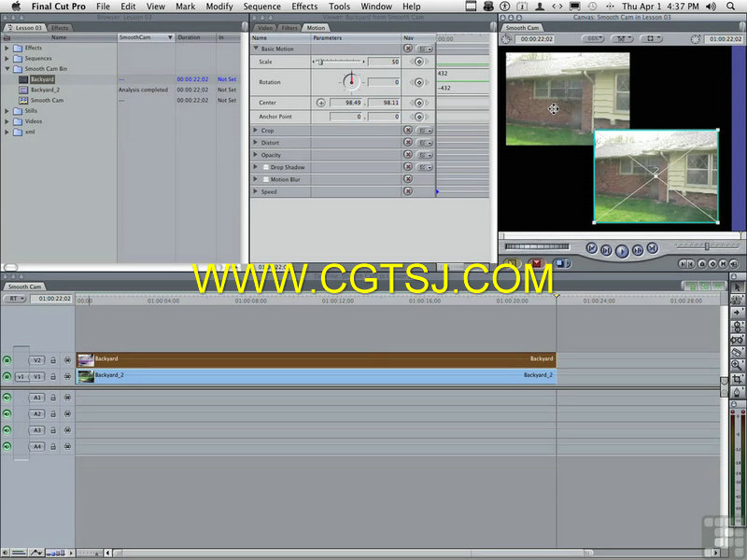Click the Center point crosshair button
Viewport: 747px width, 560px height.
click(321, 103)
